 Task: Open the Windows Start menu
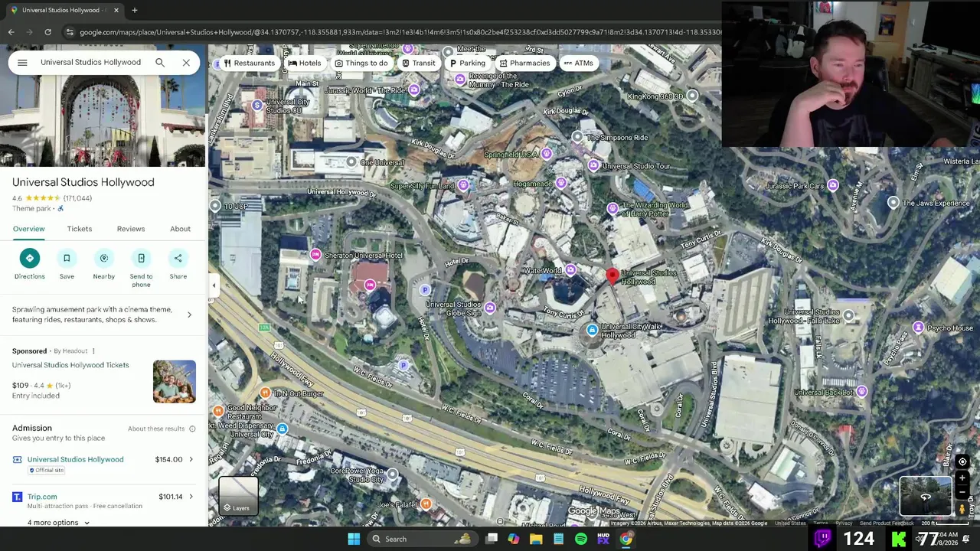click(354, 539)
